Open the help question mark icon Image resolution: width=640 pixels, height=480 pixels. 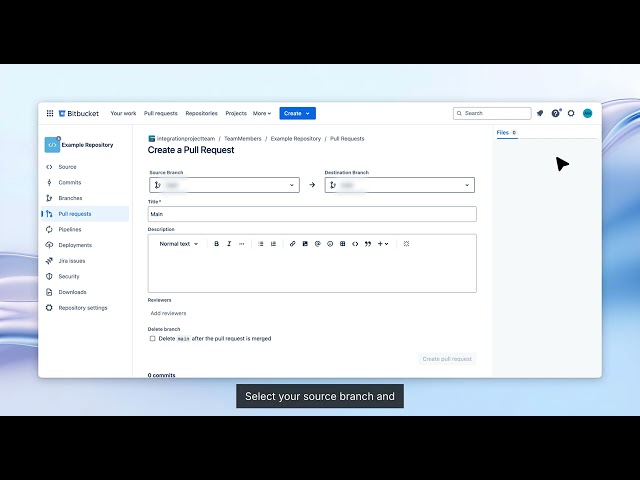click(x=556, y=113)
